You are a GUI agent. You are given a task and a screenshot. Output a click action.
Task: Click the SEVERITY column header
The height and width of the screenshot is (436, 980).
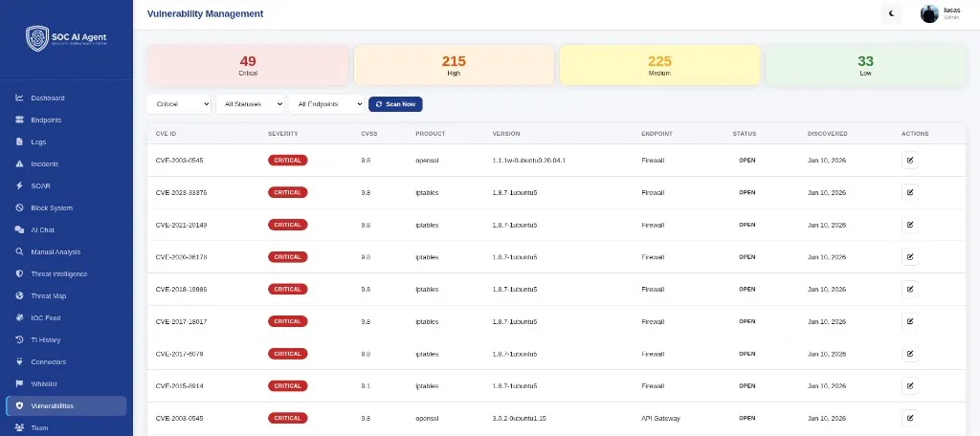(282, 134)
